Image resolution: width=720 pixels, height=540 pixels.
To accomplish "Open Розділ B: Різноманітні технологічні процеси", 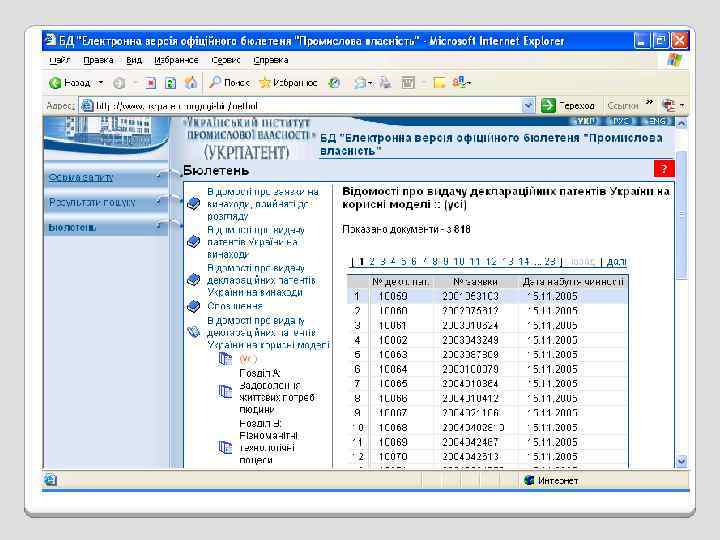I will point(268,441).
